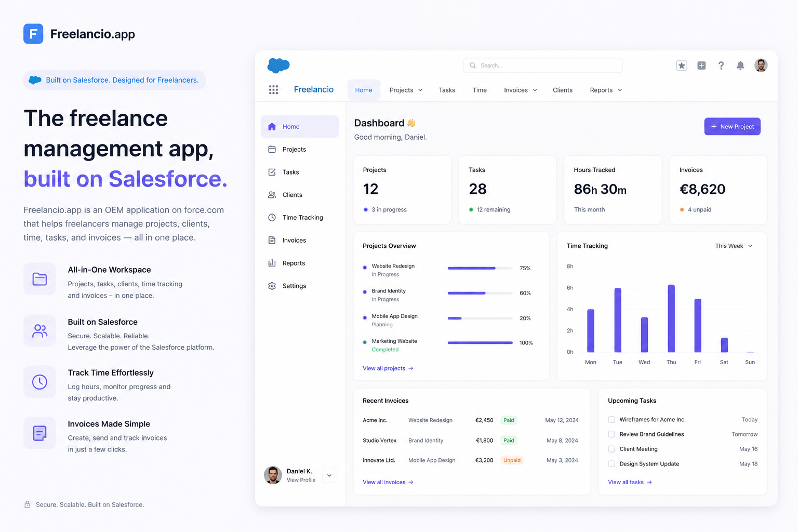Click the Projects folder icon in the sidebar
The height and width of the screenshot is (532, 798).
click(272, 149)
